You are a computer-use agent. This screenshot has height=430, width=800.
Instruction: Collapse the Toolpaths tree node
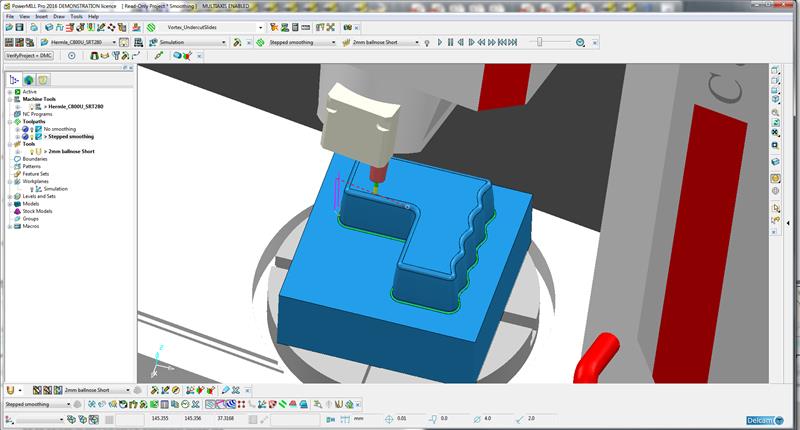(10, 122)
